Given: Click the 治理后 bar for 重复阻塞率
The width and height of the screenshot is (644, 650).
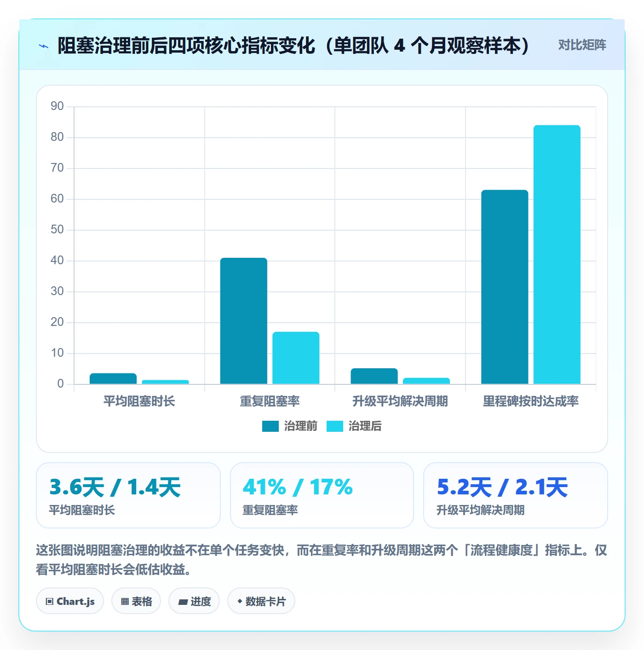Looking at the screenshot, I should 296,358.
